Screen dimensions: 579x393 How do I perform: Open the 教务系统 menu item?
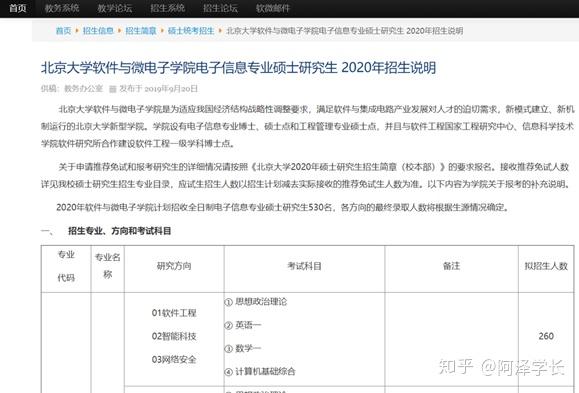pos(62,8)
